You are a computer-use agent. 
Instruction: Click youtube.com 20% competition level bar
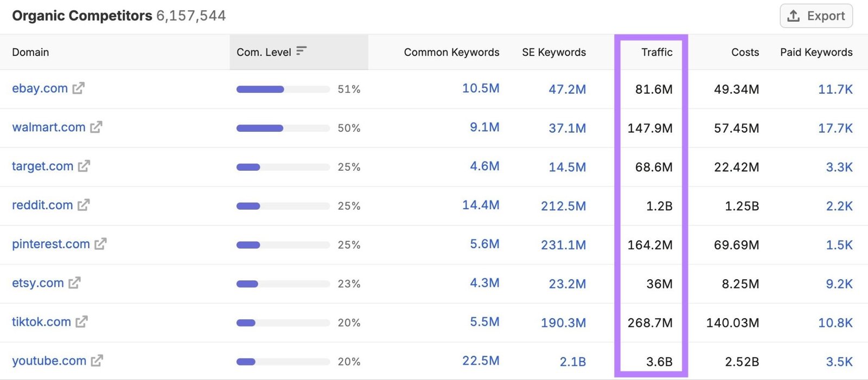point(283,362)
